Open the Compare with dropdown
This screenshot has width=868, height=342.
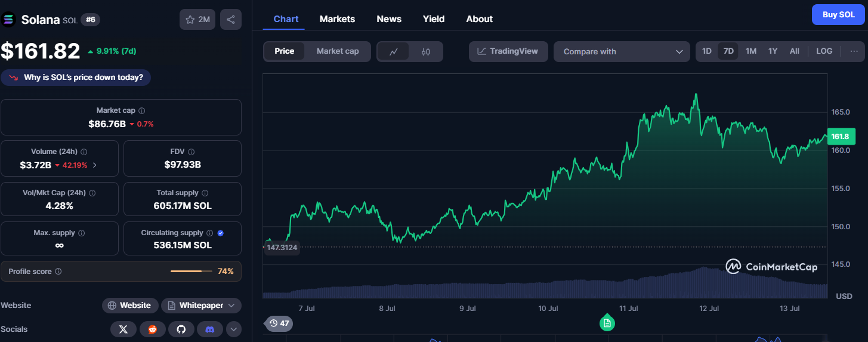[x=622, y=51]
